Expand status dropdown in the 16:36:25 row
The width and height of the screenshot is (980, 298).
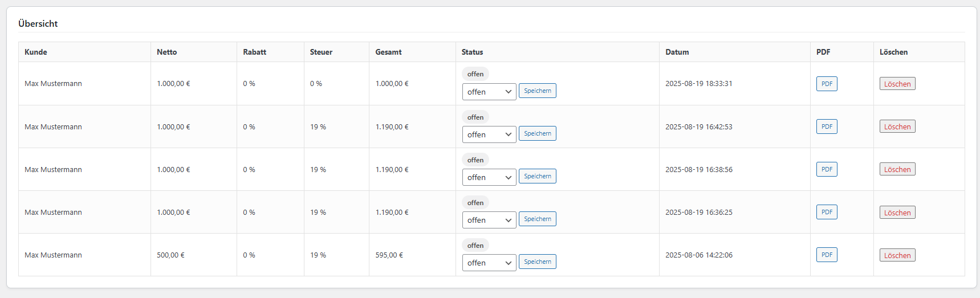click(x=489, y=220)
